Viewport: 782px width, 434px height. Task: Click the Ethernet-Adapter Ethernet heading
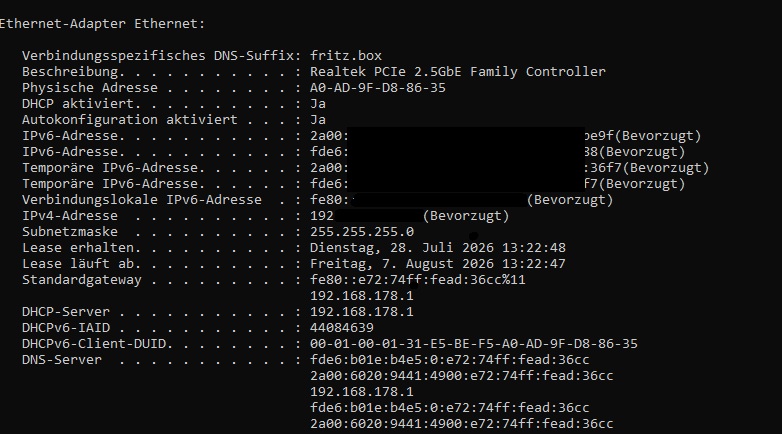[102, 24]
